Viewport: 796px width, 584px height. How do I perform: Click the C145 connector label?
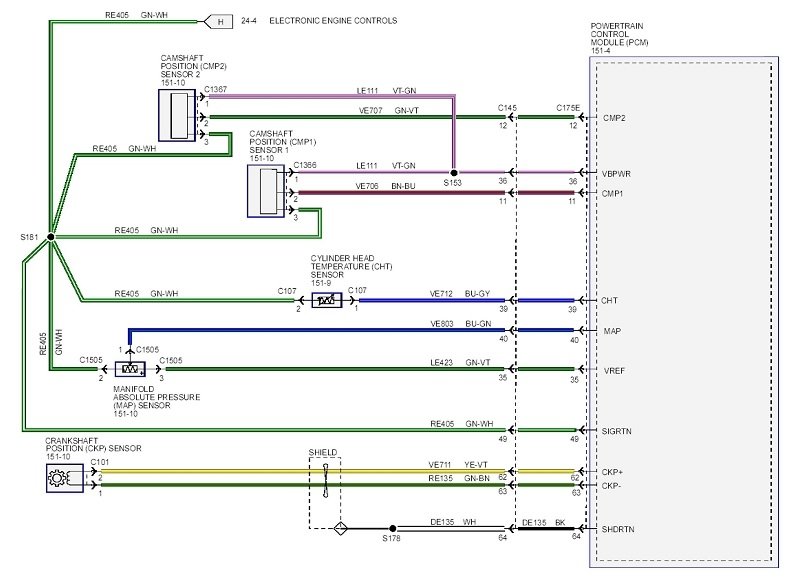(x=507, y=108)
